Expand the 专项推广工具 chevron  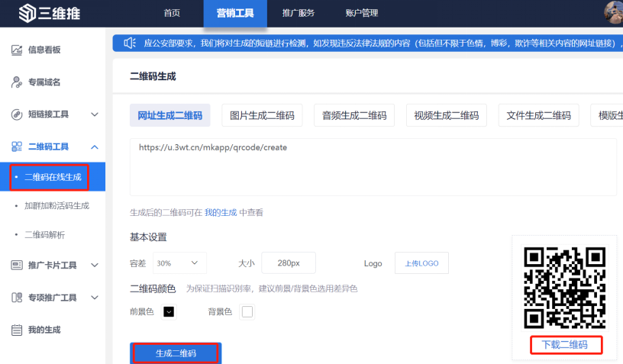click(x=95, y=298)
